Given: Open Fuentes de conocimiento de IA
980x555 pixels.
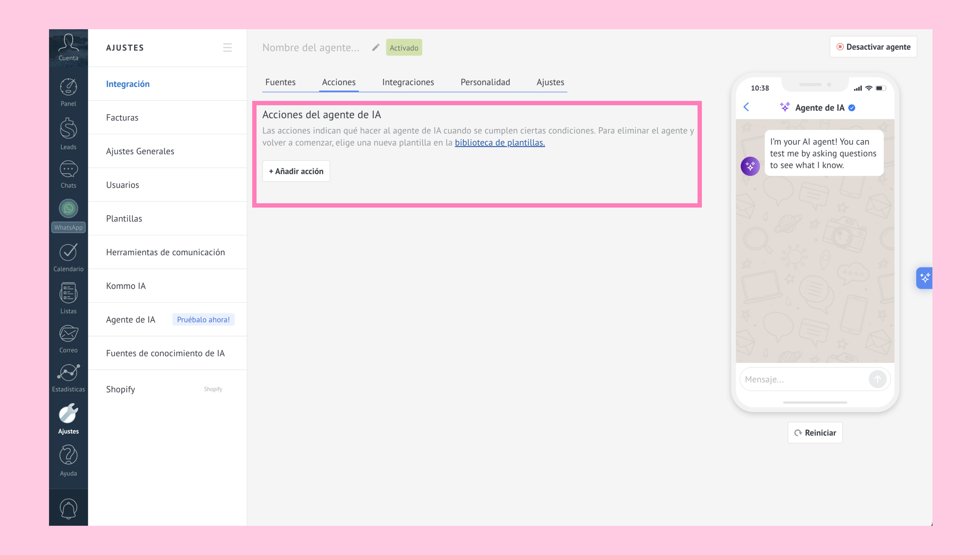Looking at the screenshot, I should [x=167, y=353].
